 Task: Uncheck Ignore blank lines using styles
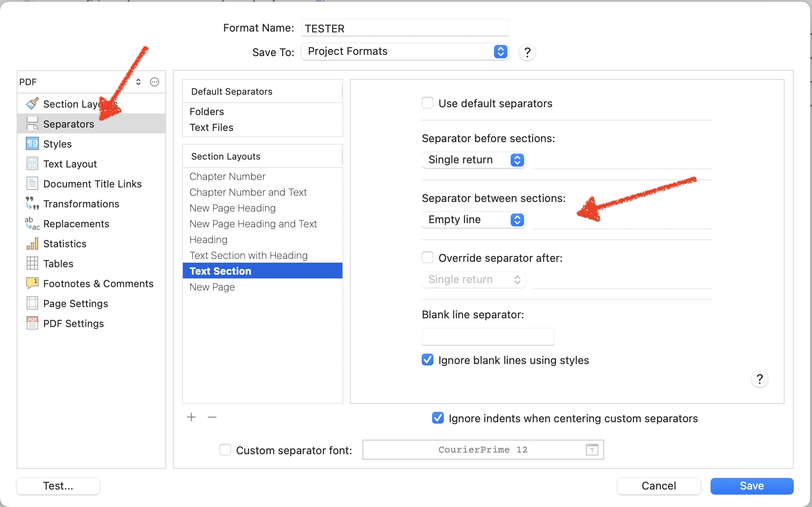click(428, 360)
